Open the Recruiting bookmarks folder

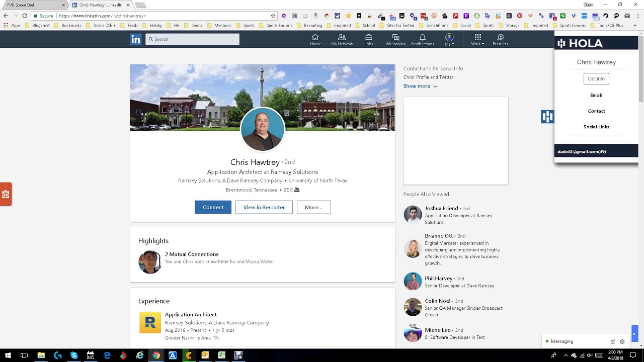(310, 25)
